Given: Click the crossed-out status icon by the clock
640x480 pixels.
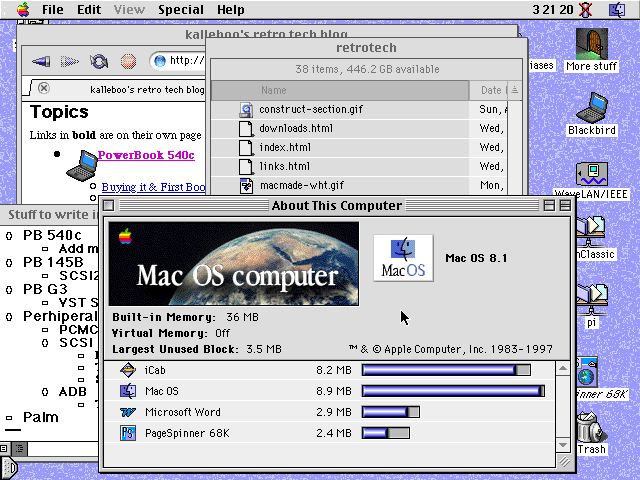Looking at the screenshot, I should pyautogui.click(x=586, y=10).
